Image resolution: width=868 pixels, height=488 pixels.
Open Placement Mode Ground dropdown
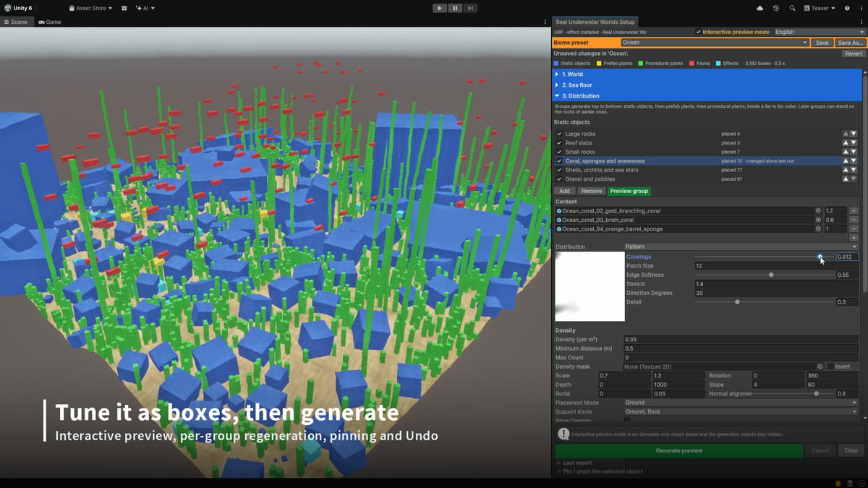741,403
